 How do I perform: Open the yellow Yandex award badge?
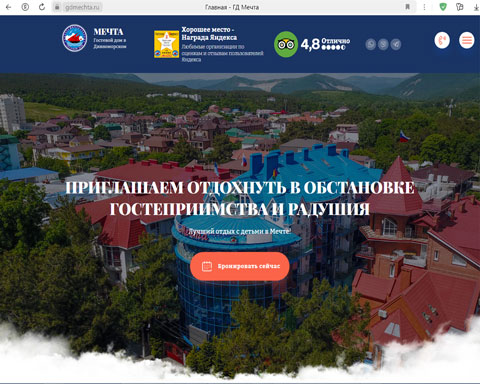coord(166,44)
